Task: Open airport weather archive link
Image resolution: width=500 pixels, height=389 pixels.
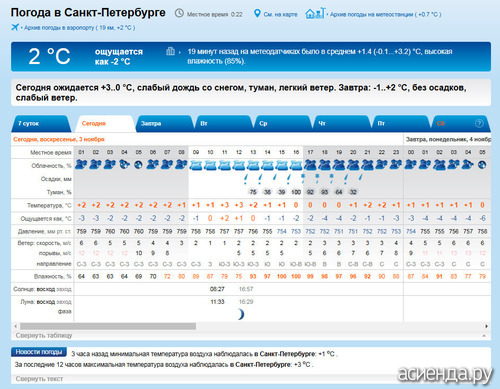Action: click(79, 28)
